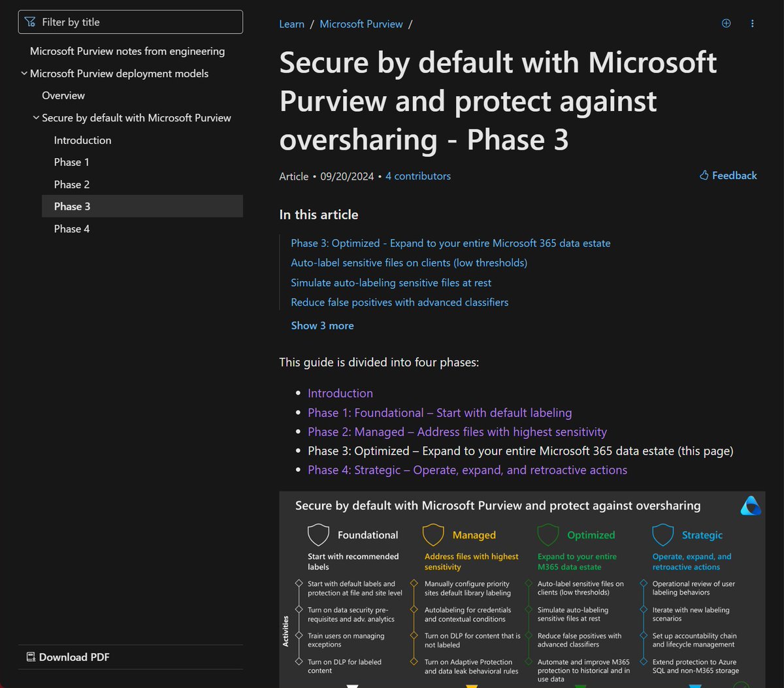Click the Feedback text label
Screen dimensions: 784x688
click(734, 175)
